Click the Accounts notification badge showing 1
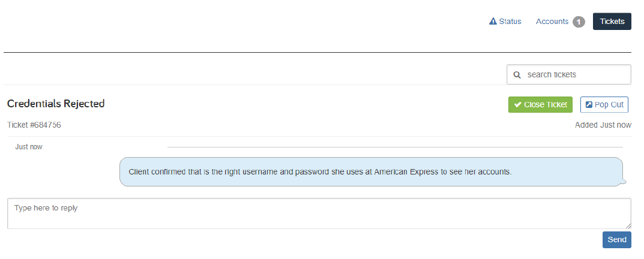This screenshot has height=259, width=644. coord(579,22)
